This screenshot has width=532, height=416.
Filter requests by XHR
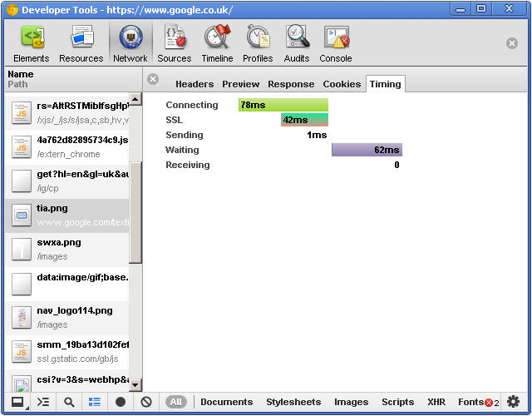[436, 402]
